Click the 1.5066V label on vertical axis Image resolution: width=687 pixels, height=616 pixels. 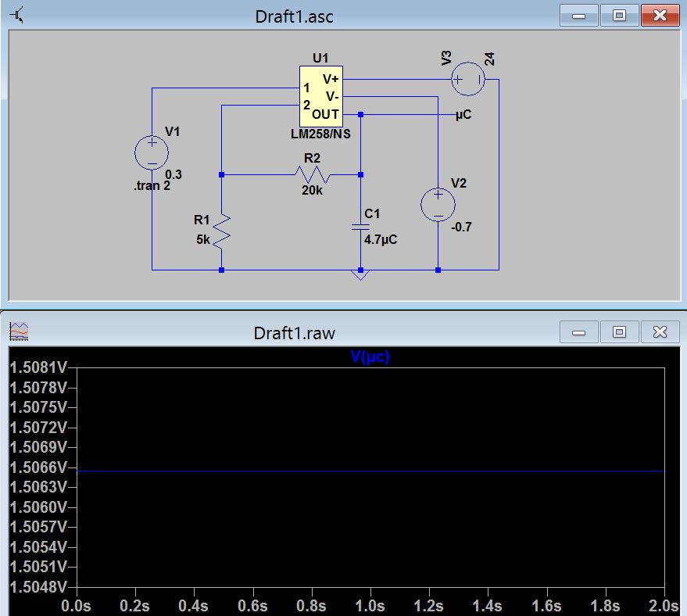39,467
